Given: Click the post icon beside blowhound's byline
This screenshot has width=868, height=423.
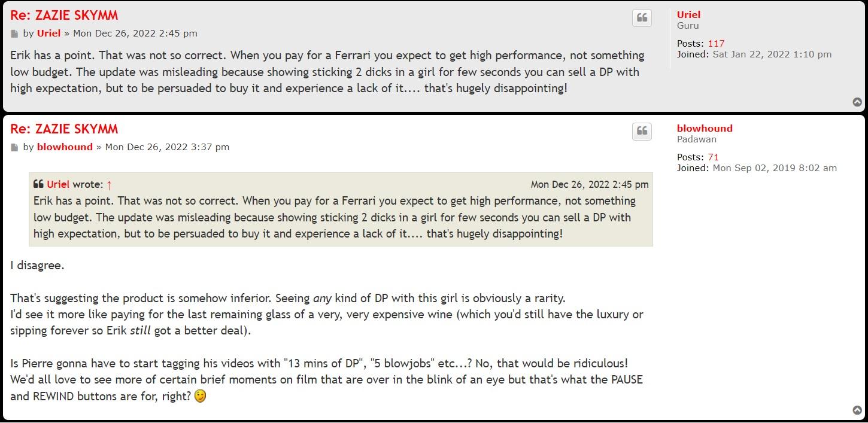Looking at the screenshot, I should 14,148.
